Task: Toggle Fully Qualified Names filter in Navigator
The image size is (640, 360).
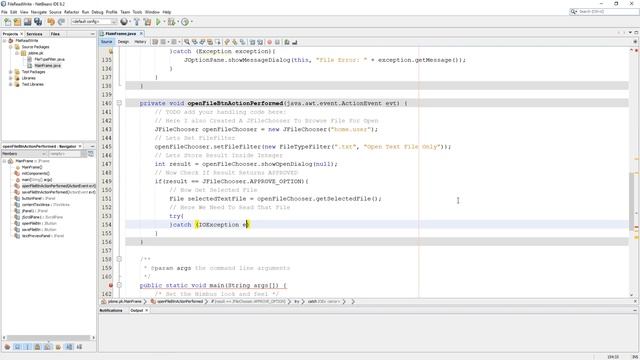Action: pos(58,347)
